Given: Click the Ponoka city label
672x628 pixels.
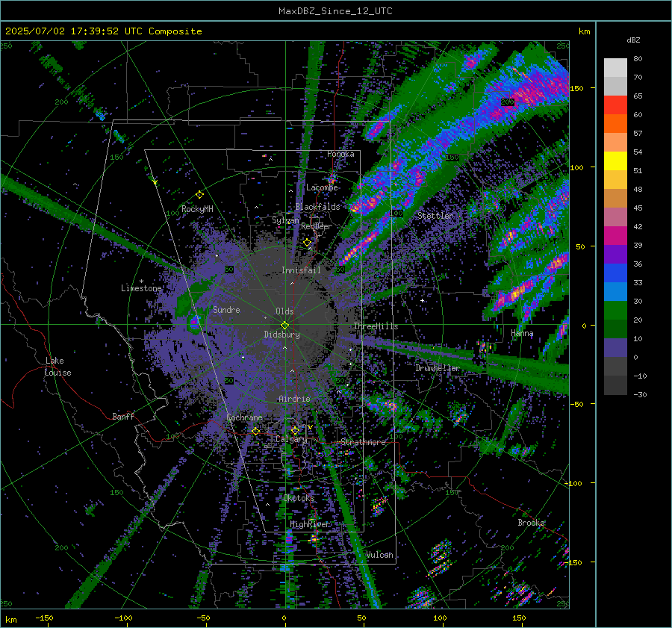Looking at the screenshot, I should coord(340,154).
